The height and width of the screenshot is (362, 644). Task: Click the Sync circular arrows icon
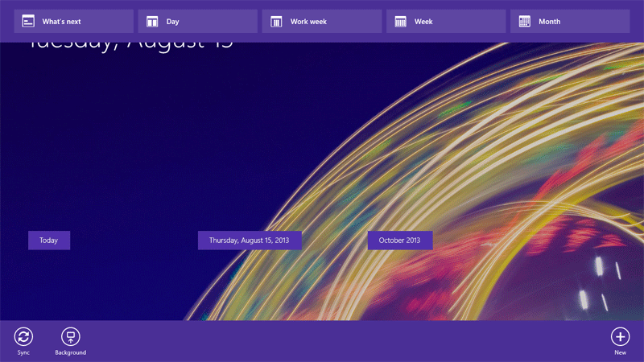coord(23,337)
